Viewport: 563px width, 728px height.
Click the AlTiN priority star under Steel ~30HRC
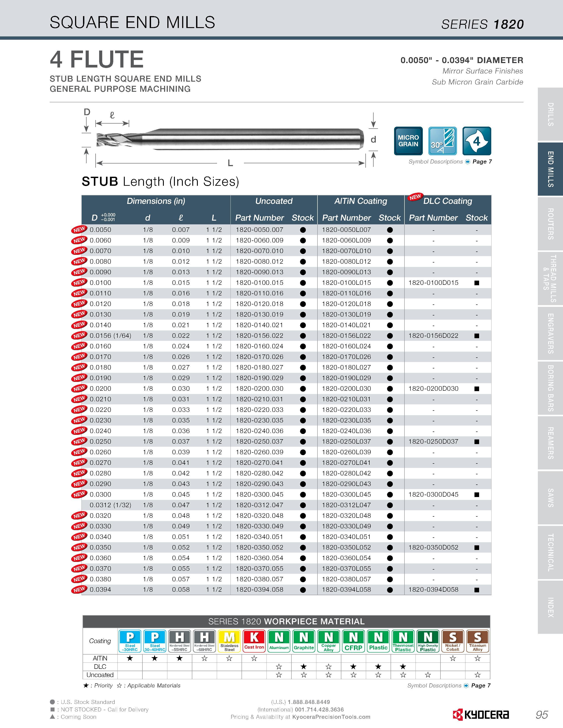pyautogui.click(x=130, y=658)
